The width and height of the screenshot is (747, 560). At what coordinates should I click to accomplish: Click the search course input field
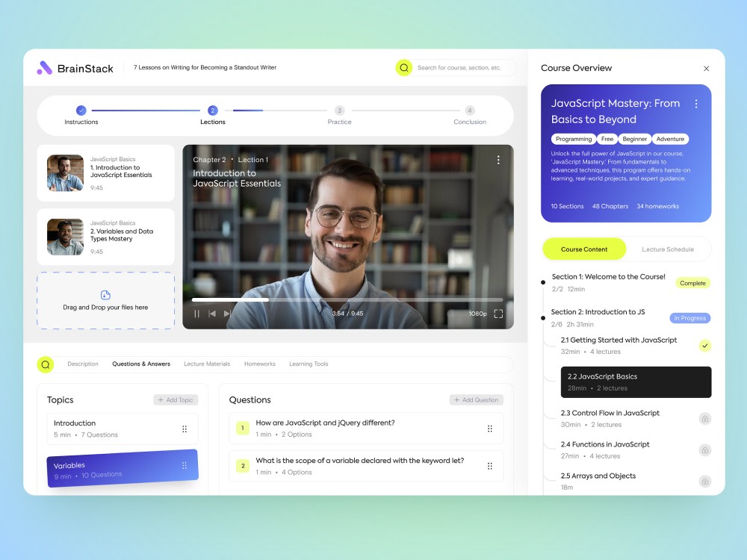tap(459, 68)
